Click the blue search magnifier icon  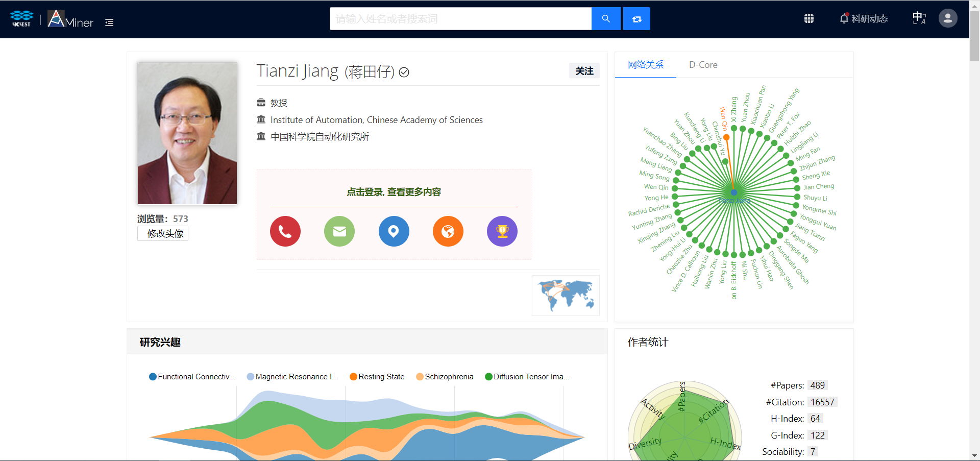pyautogui.click(x=606, y=18)
